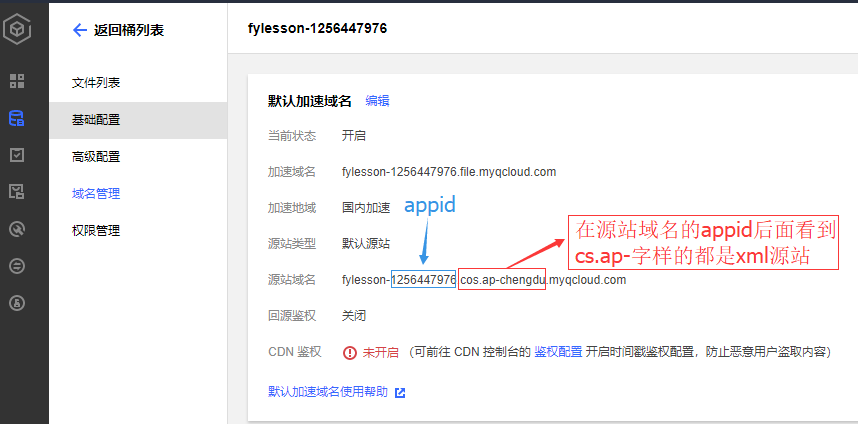Open the checkmark task icon in sidebar

click(x=17, y=155)
